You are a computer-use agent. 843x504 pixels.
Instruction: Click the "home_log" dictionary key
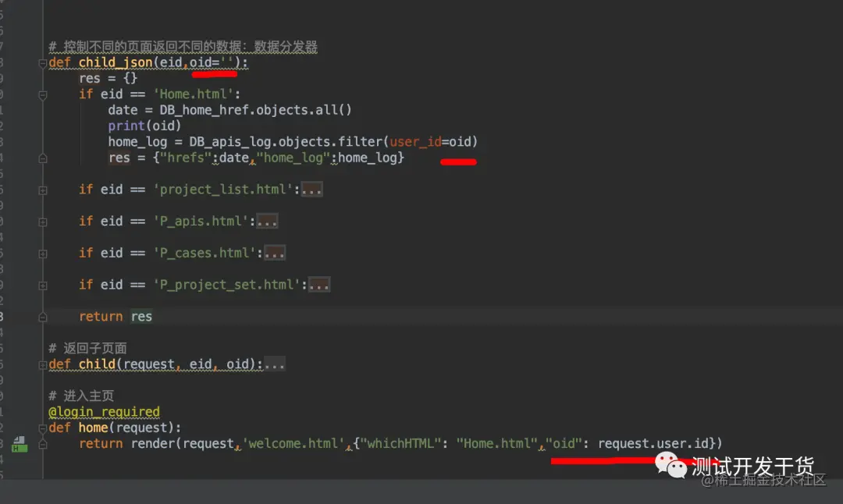(293, 158)
